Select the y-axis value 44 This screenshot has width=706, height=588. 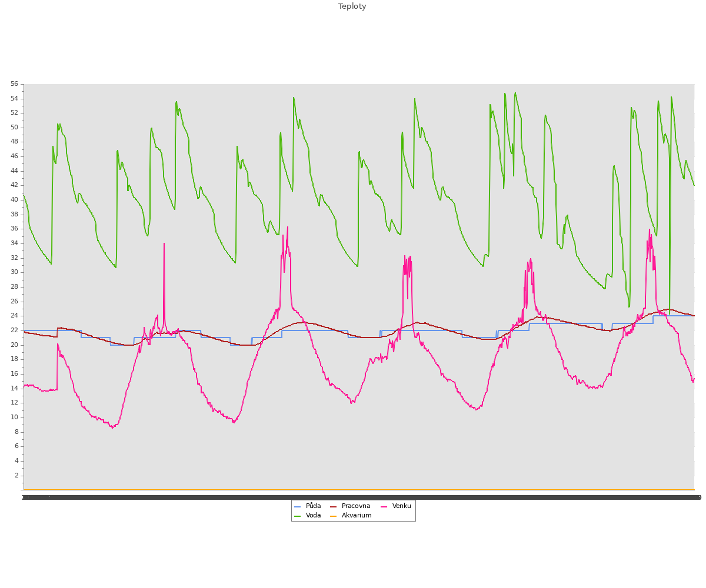[x=14, y=171]
